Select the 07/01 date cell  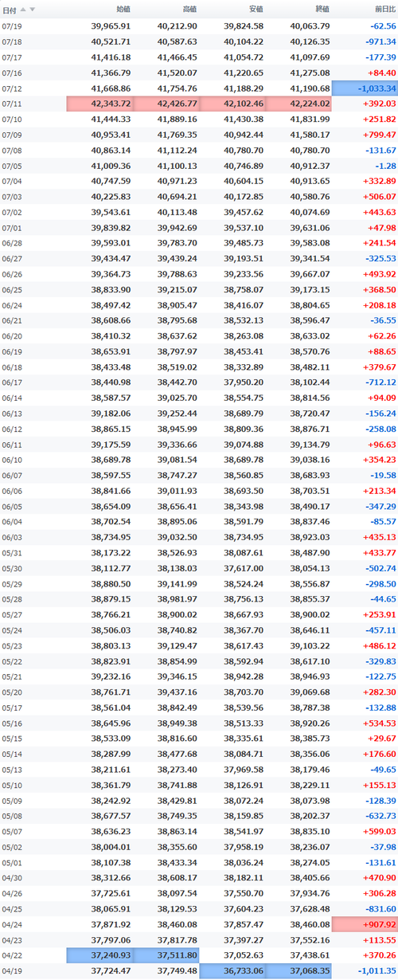(12, 227)
